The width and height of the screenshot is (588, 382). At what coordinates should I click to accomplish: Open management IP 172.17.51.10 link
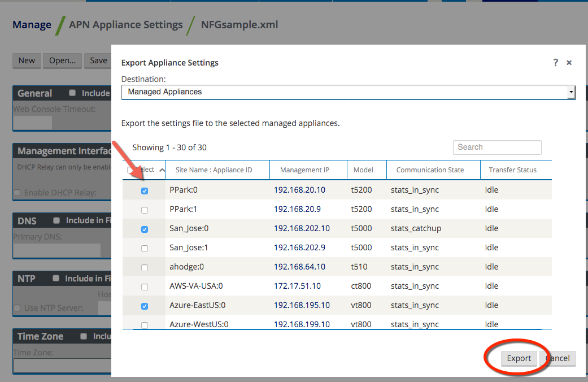[297, 286]
